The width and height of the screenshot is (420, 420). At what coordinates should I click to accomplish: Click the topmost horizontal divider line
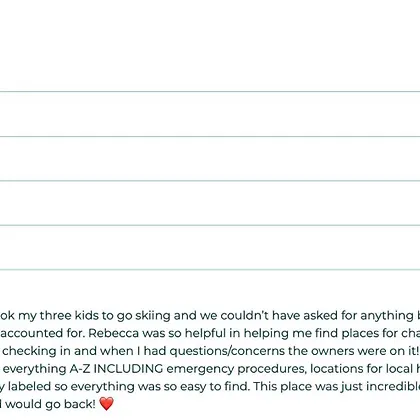coord(210,91)
